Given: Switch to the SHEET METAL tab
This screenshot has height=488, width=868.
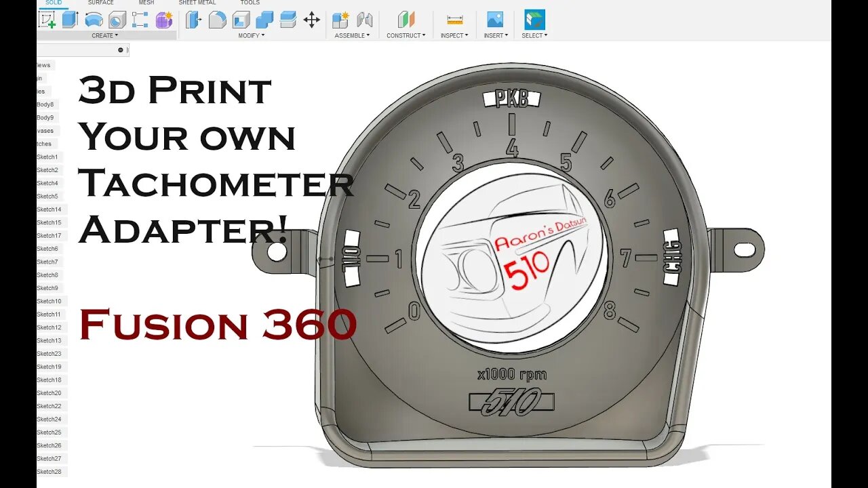Looking at the screenshot, I should point(197,3).
